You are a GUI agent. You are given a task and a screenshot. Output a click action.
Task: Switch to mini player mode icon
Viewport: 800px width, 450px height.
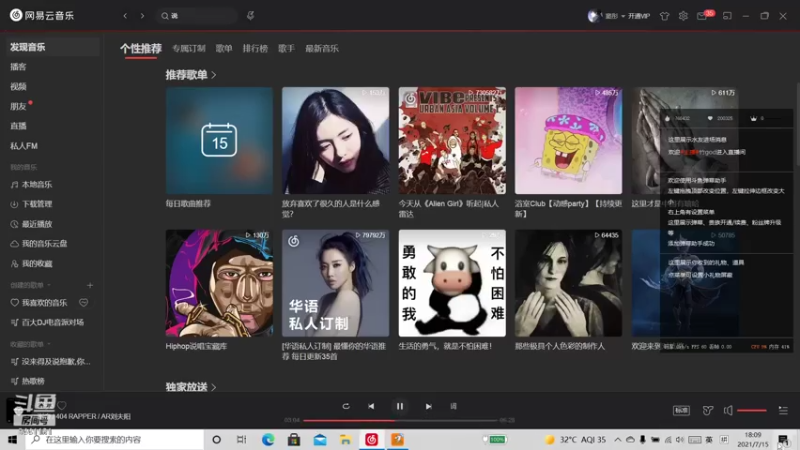point(728,16)
